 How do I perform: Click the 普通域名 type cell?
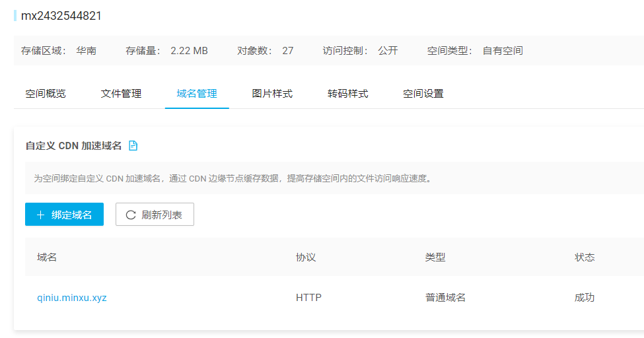pyautogui.click(x=446, y=298)
